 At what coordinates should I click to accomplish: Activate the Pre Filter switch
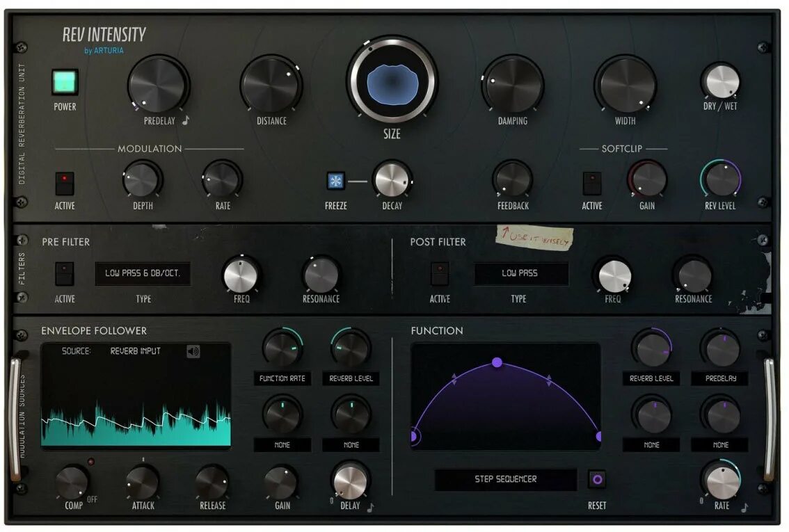(x=65, y=273)
